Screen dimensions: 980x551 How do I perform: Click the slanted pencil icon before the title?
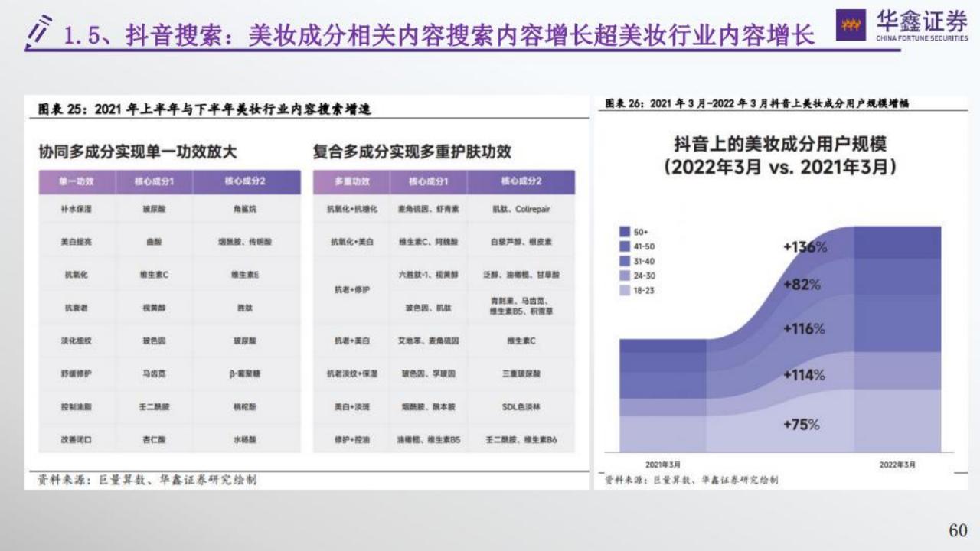coord(40,32)
